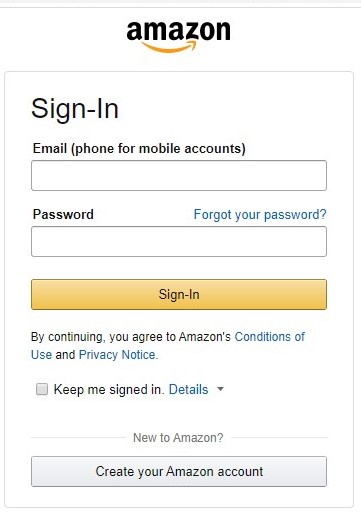Expand the arrow next to Details

point(220,389)
